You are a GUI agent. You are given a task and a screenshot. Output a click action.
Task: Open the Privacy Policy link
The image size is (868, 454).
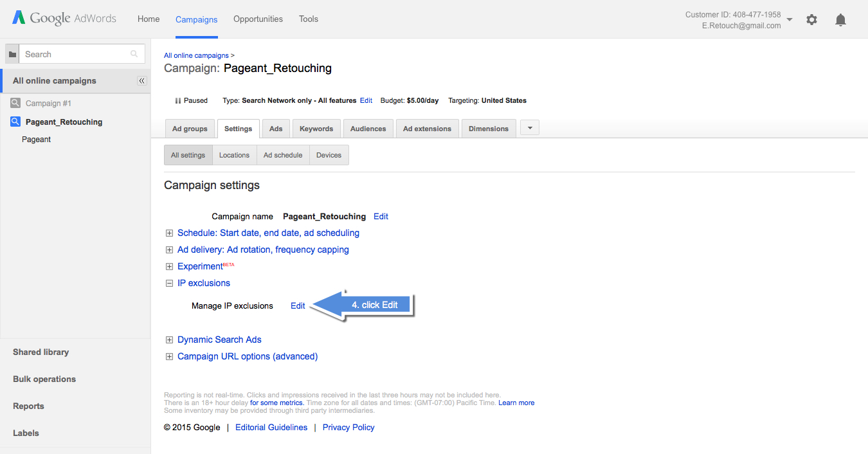coord(348,427)
